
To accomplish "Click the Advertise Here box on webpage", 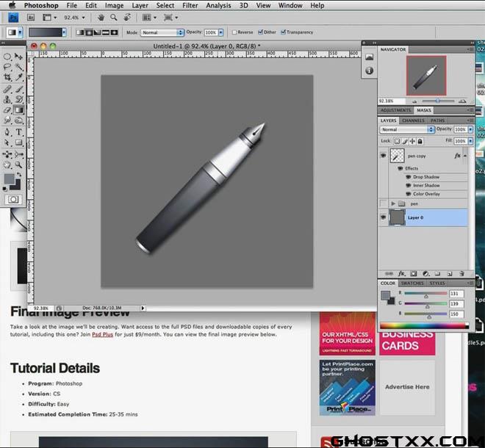I will click(x=407, y=387).
